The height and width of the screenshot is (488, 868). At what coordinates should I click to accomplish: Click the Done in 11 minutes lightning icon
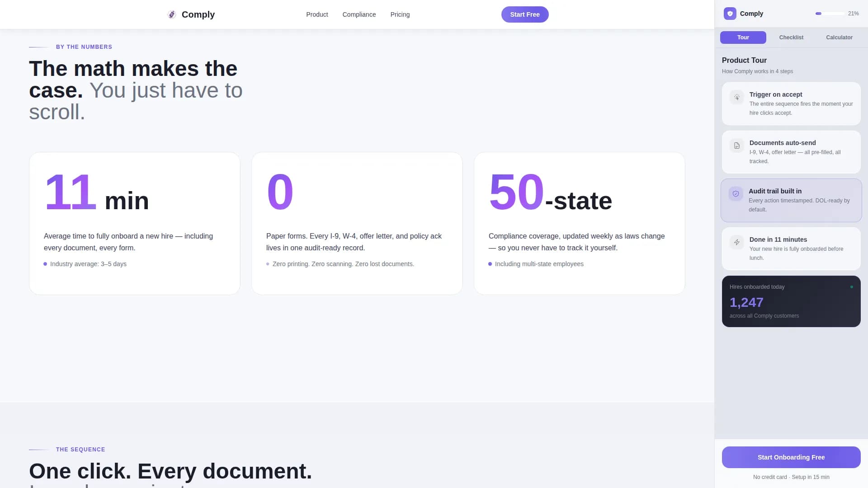pyautogui.click(x=737, y=242)
